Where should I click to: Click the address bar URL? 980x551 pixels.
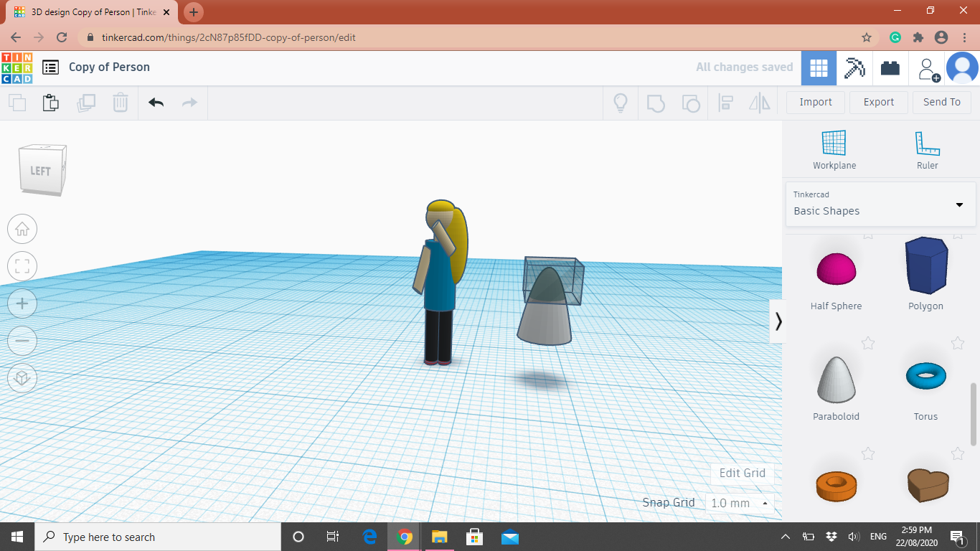[228, 37]
